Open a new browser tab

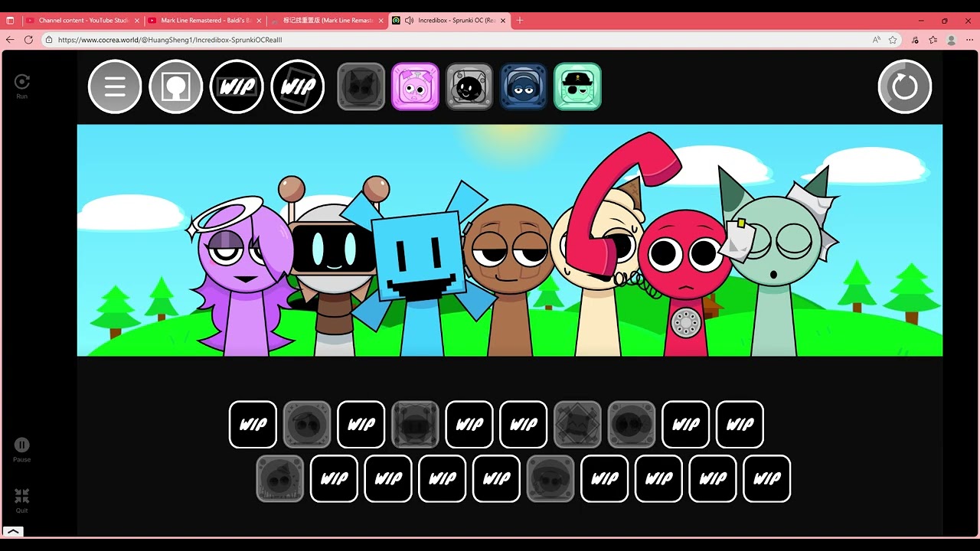[520, 21]
